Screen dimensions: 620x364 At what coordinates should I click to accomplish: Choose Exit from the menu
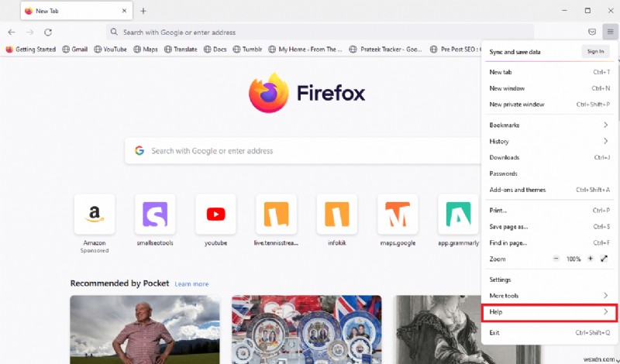pyautogui.click(x=549, y=332)
